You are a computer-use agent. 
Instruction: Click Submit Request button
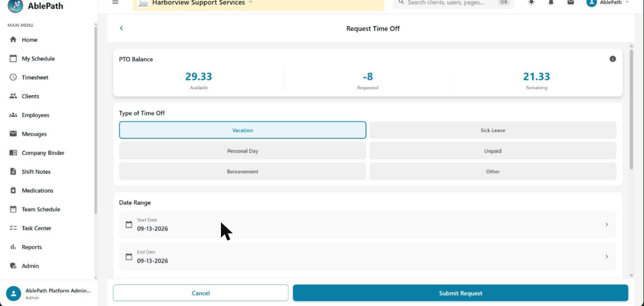461,293
